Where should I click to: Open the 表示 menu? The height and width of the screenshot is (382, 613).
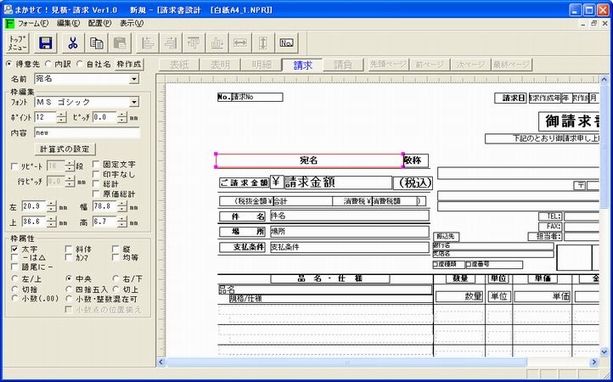(x=131, y=23)
